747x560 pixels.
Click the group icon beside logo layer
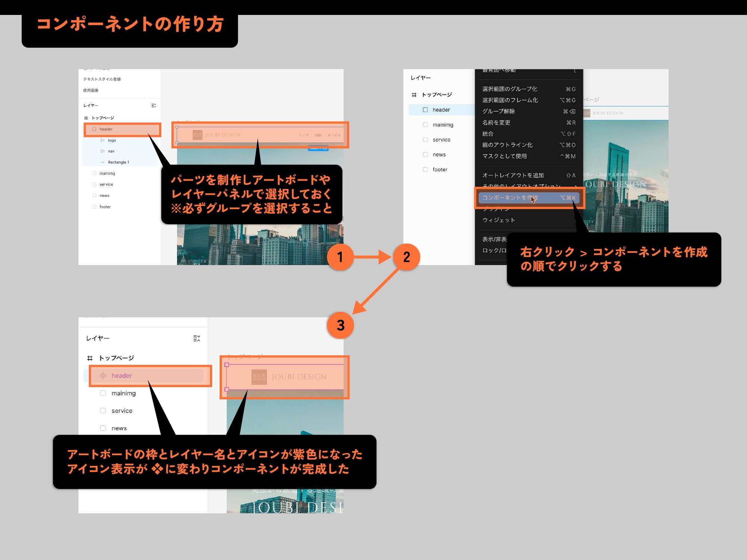tap(103, 140)
